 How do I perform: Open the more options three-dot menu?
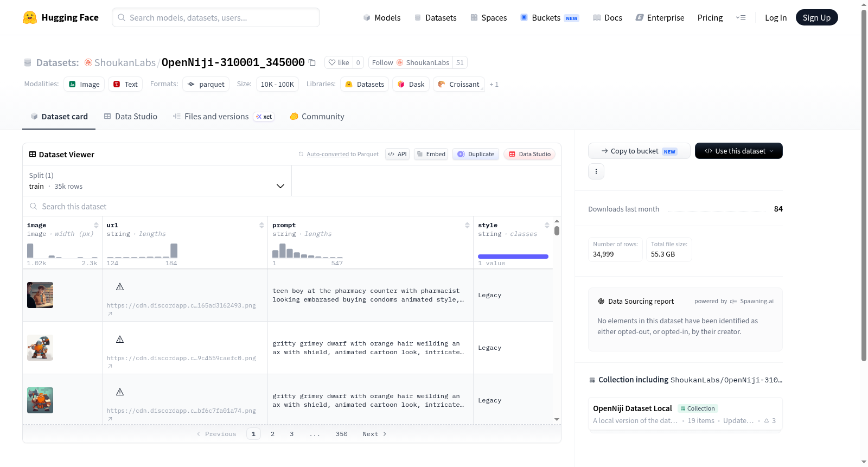[596, 171]
